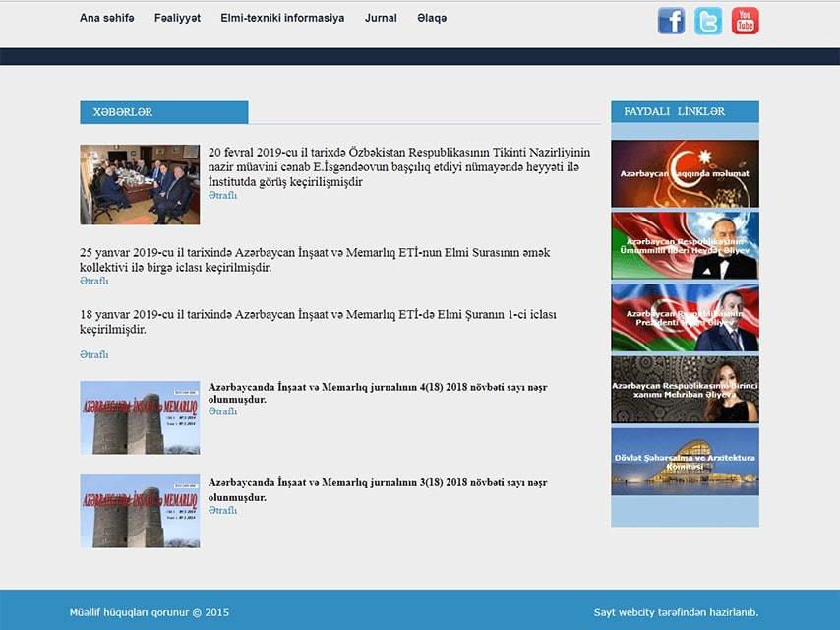Open the YouTube social icon

[745, 21]
